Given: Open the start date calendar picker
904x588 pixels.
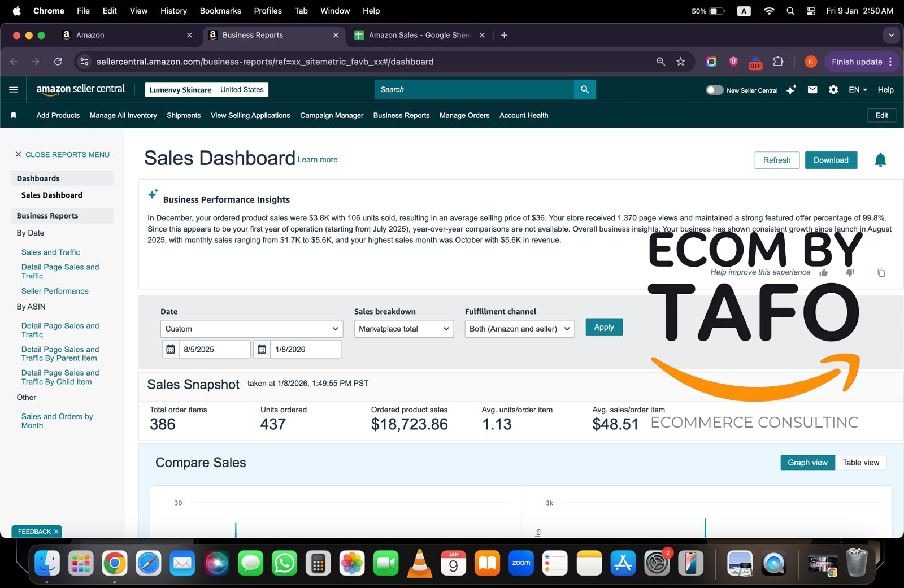Looking at the screenshot, I should [x=171, y=350].
